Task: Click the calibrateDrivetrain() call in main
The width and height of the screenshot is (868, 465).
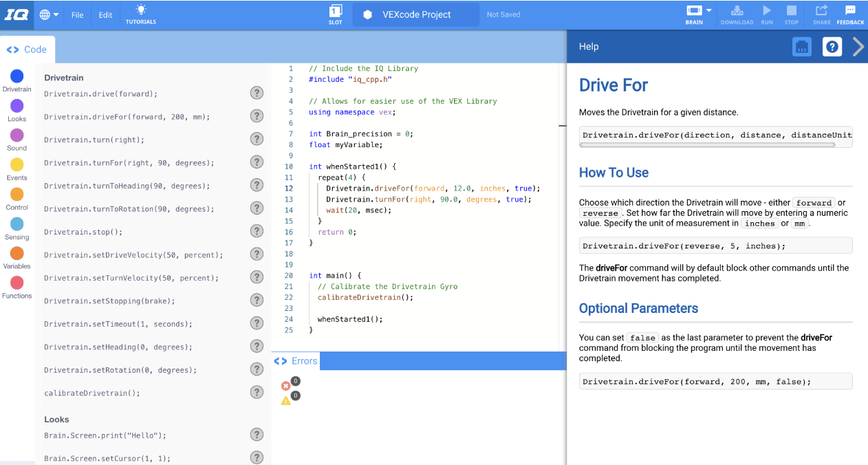Action: (365, 298)
